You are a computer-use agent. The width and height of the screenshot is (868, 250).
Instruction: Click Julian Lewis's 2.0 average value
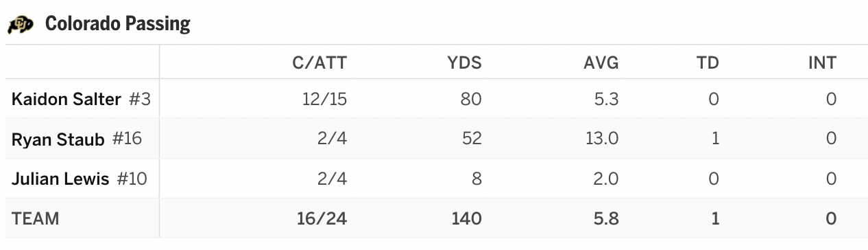[605, 179]
